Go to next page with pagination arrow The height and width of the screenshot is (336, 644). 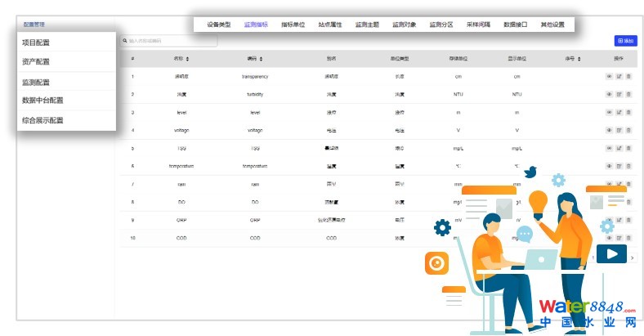click(x=632, y=258)
